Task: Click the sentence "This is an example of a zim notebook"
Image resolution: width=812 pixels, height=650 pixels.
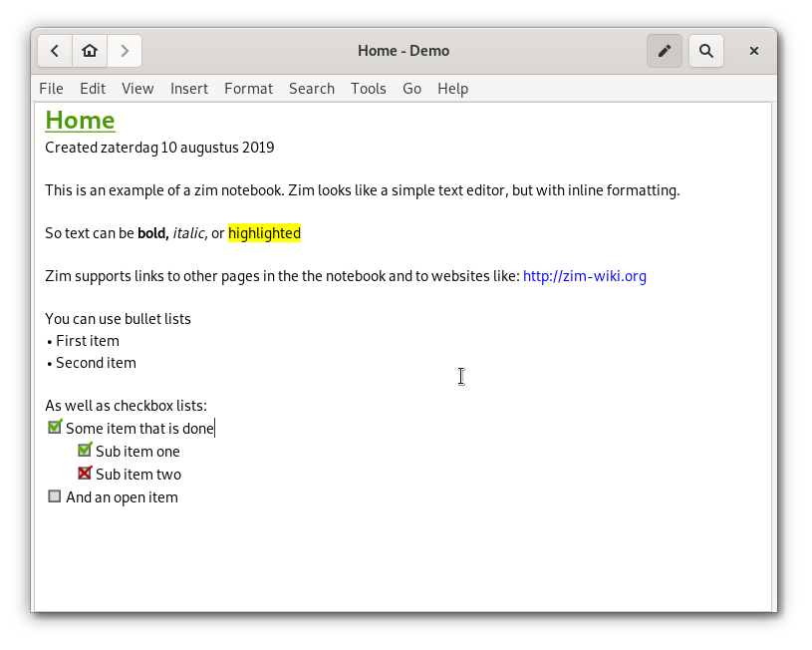Action: [x=164, y=190]
